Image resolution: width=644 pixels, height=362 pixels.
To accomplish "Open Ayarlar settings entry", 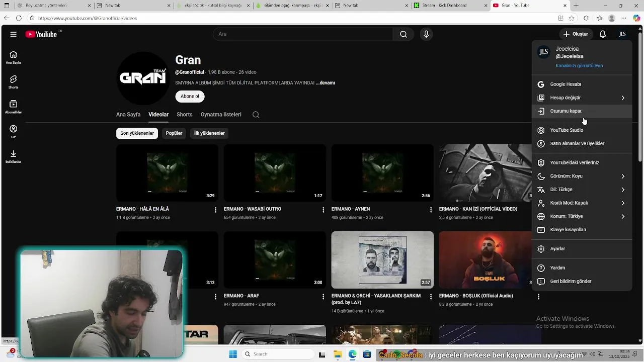I will 582,249.
